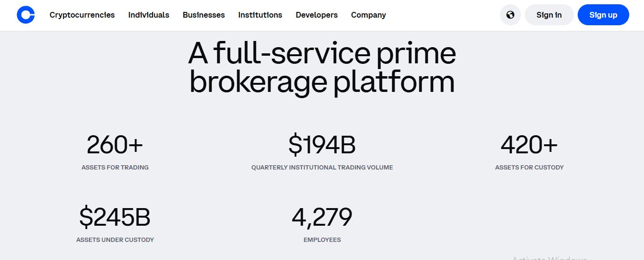Select the Assets for Custody label
This screenshot has width=644, height=260.
pyautogui.click(x=529, y=168)
